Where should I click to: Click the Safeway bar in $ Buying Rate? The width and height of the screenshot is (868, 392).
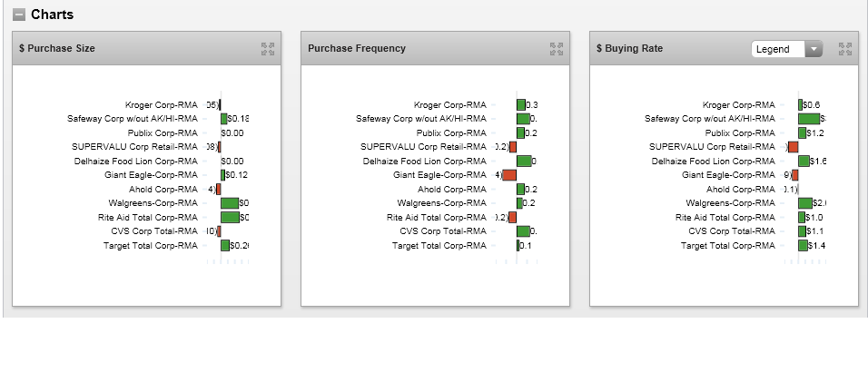[808, 119]
